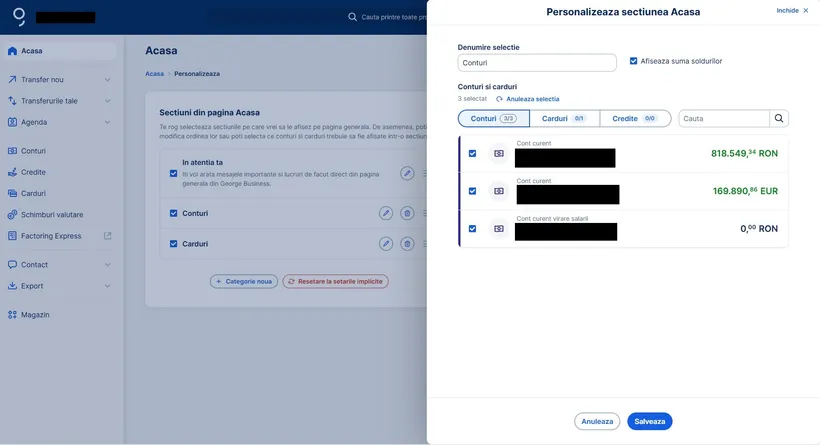Click the Contact speech bubble icon

13,265
